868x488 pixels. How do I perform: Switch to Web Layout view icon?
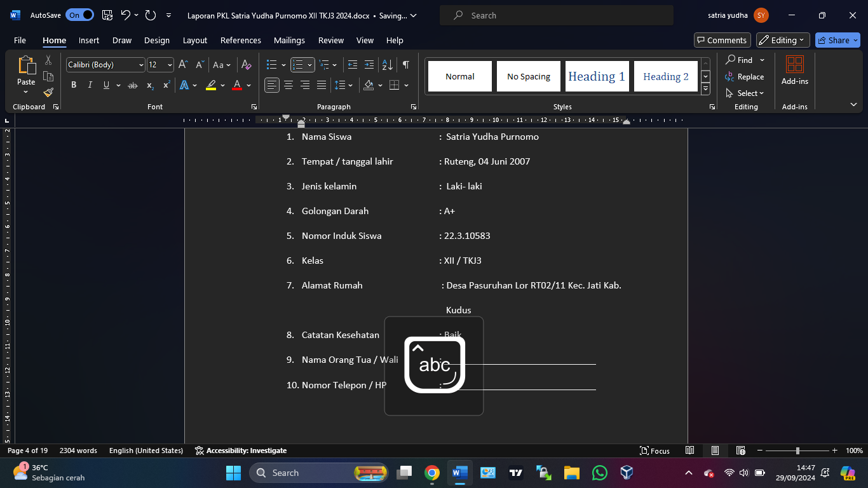click(741, 451)
